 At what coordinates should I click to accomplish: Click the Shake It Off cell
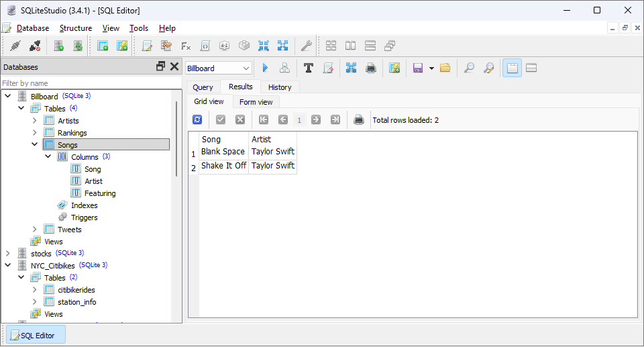click(x=224, y=166)
